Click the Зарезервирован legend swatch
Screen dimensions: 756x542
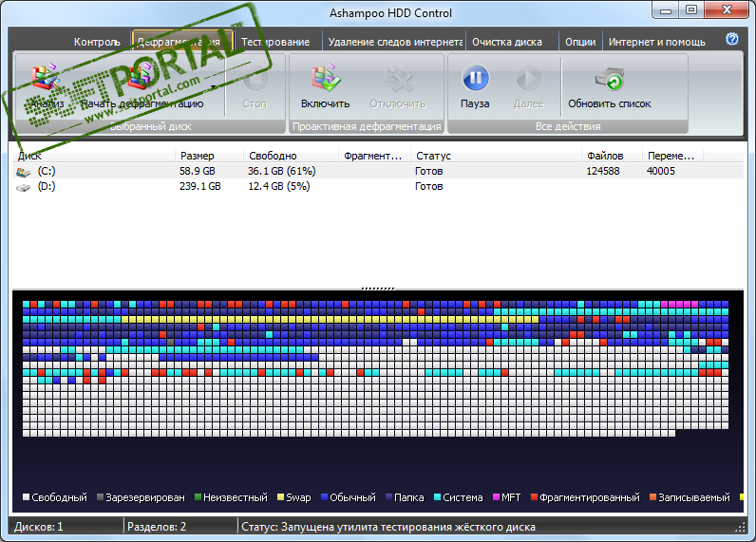[101, 496]
